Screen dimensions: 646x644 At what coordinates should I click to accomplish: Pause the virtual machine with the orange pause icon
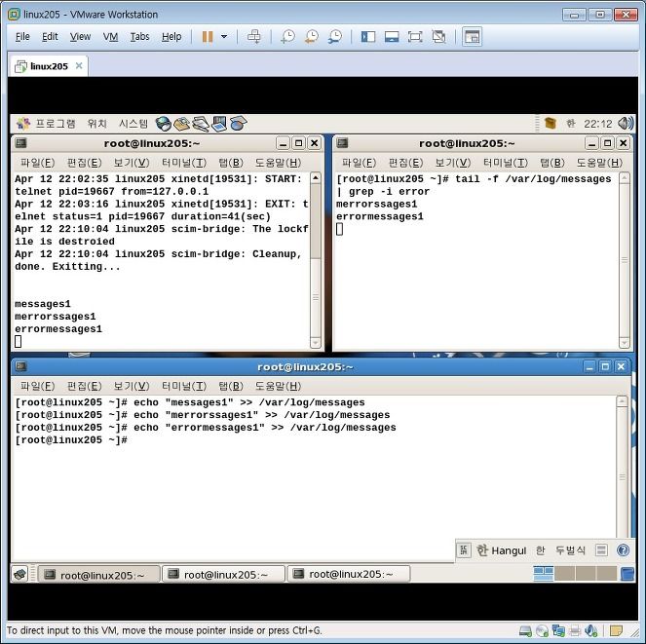(208, 37)
